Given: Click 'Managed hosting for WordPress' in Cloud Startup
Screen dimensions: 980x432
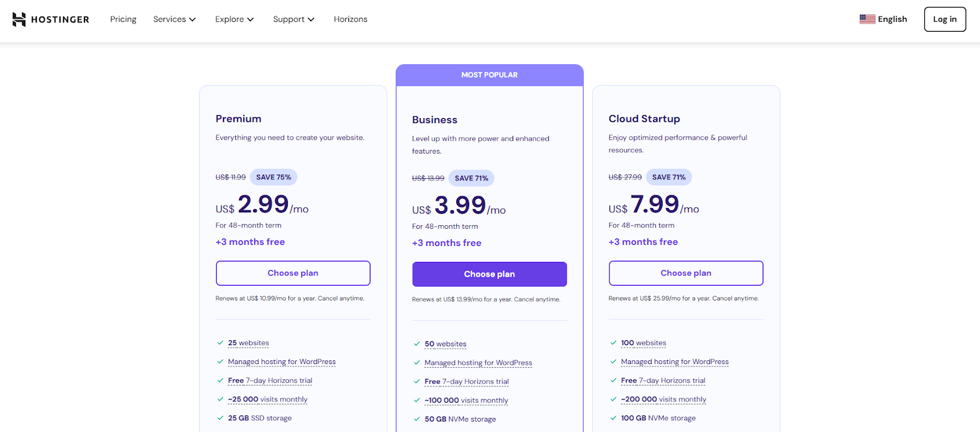Looking at the screenshot, I should pos(675,362).
